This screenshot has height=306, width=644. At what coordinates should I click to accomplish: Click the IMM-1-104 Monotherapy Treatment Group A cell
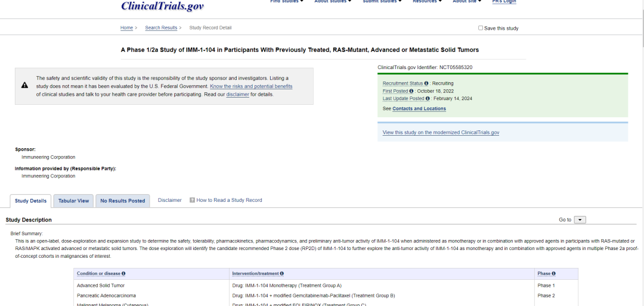tap(287, 286)
